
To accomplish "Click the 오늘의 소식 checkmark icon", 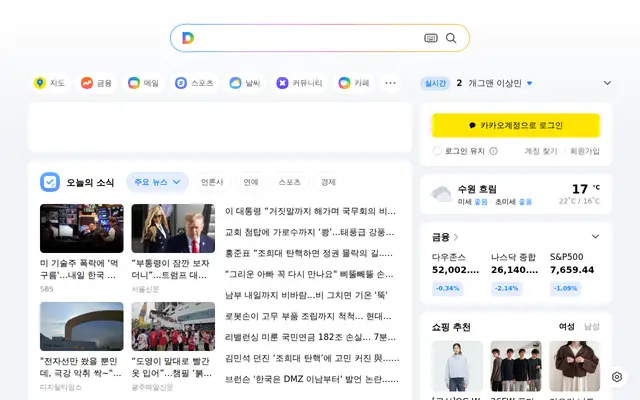I will 50,182.
